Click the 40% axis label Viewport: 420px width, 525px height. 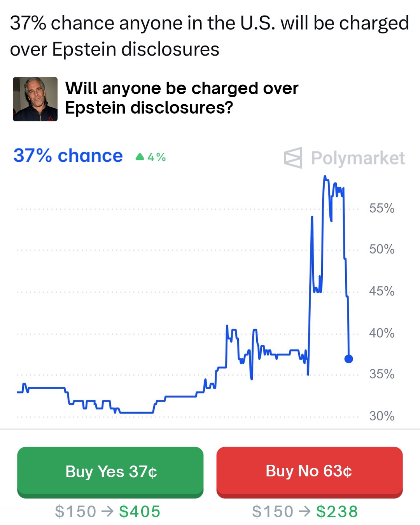coord(381,333)
